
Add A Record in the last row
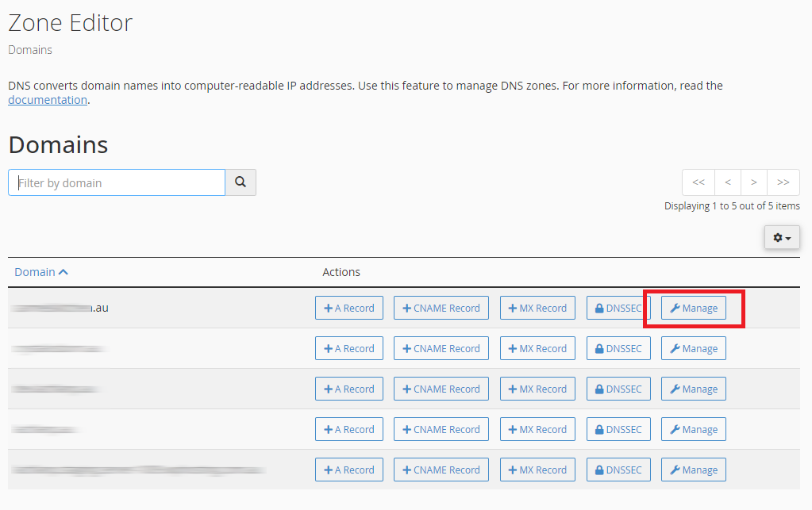[x=349, y=470]
